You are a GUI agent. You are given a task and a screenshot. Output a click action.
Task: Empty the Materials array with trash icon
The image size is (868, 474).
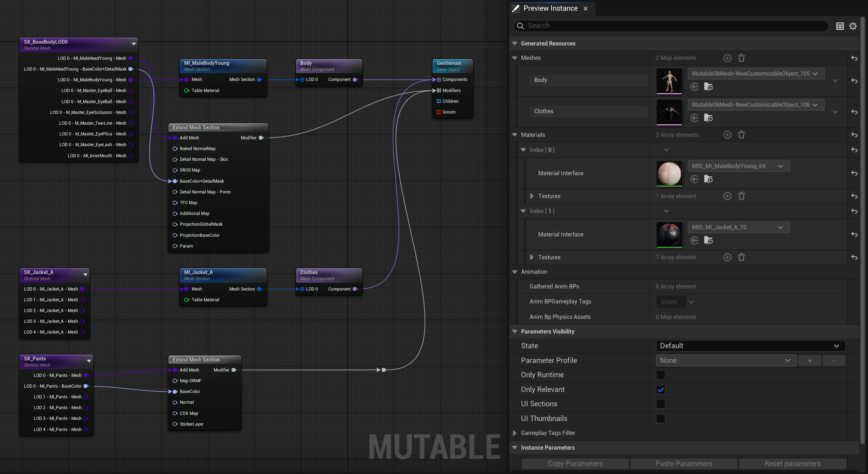click(x=741, y=135)
